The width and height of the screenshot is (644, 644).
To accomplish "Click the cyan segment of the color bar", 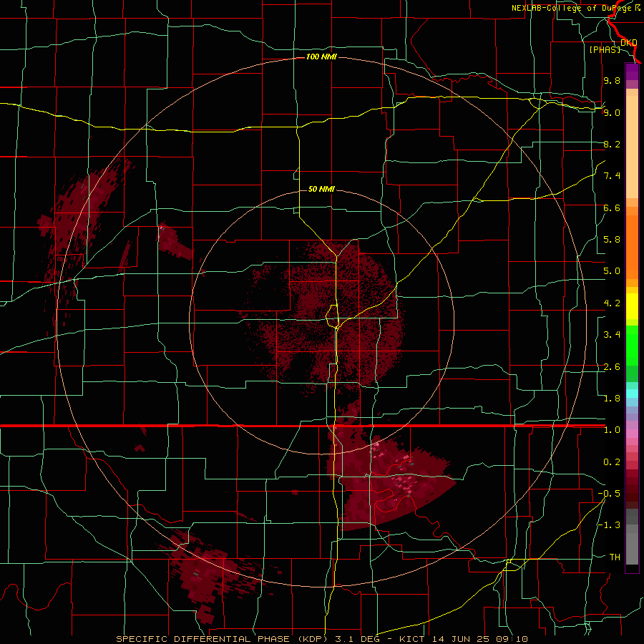I will click(x=632, y=394).
